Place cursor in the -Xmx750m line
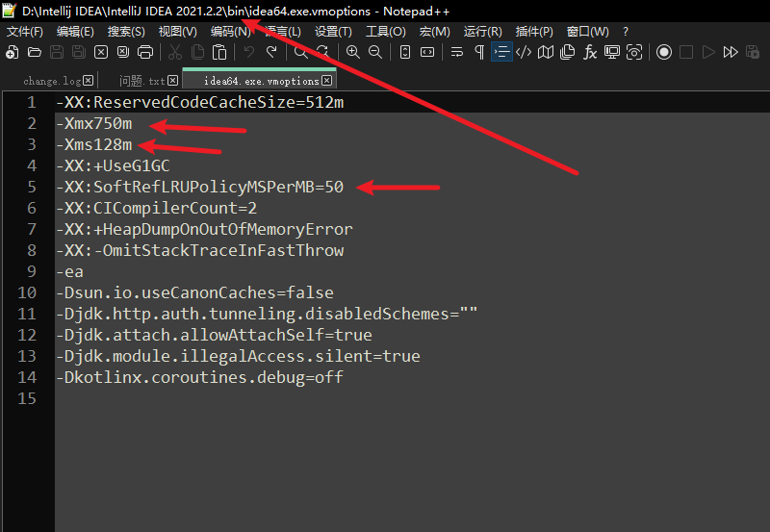 click(x=93, y=123)
